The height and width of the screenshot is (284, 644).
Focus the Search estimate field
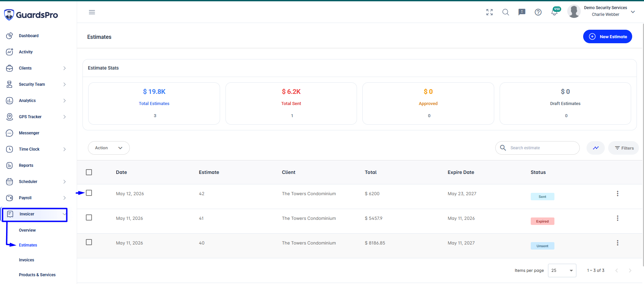[x=538, y=148]
